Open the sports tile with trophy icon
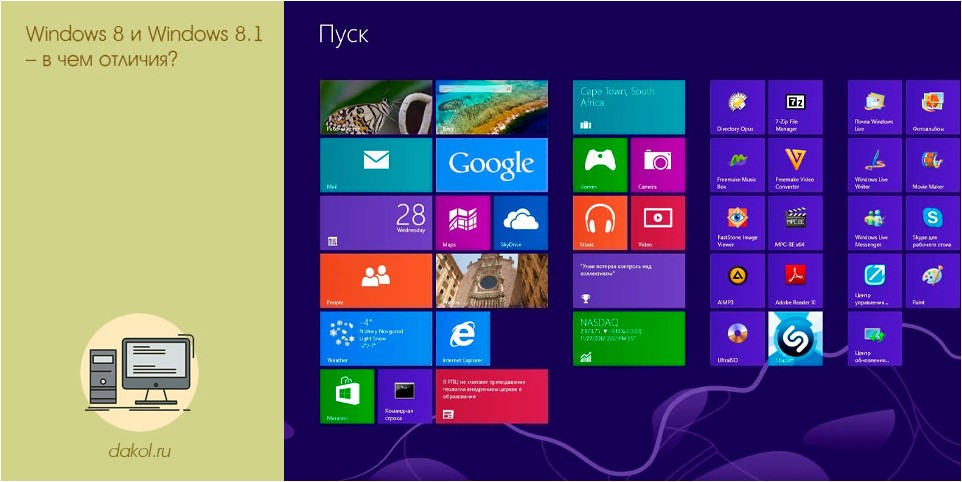This screenshot has height=482, width=962. pyautogui.click(x=629, y=281)
